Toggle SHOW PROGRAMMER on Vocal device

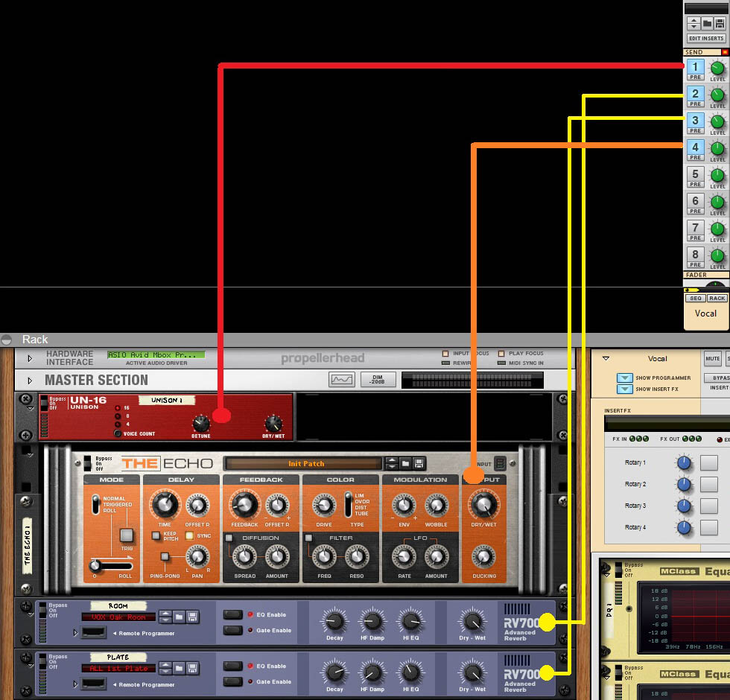coord(625,378)
